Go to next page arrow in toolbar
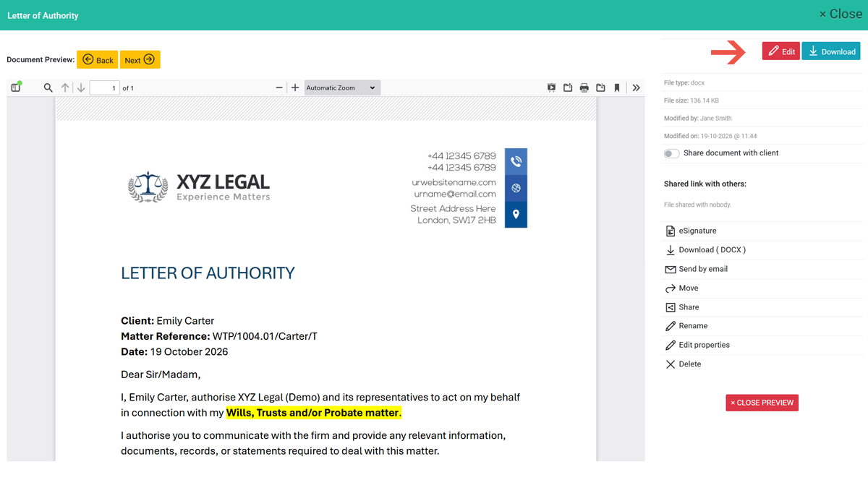This screenshot has height=488, width=868. coord(81,87)
